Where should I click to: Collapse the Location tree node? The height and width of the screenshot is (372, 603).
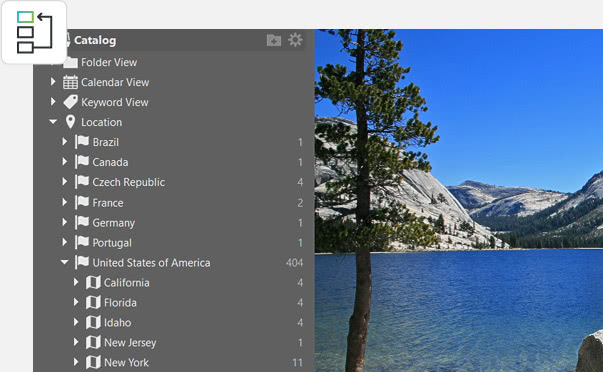pos(53,122)
